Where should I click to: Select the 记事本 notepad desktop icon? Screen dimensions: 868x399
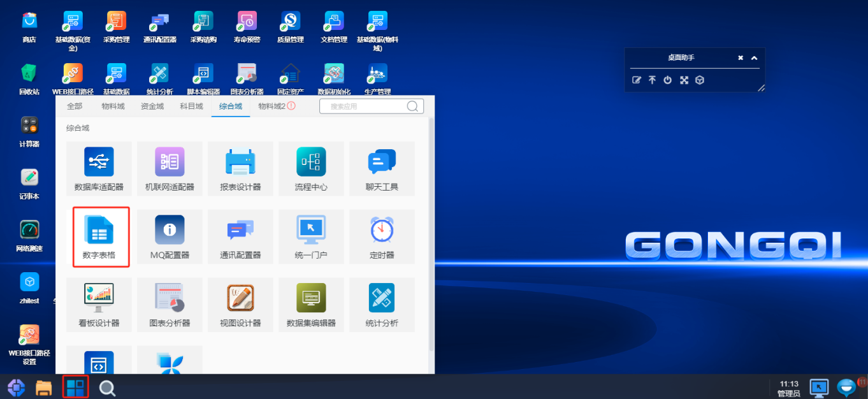29,184
